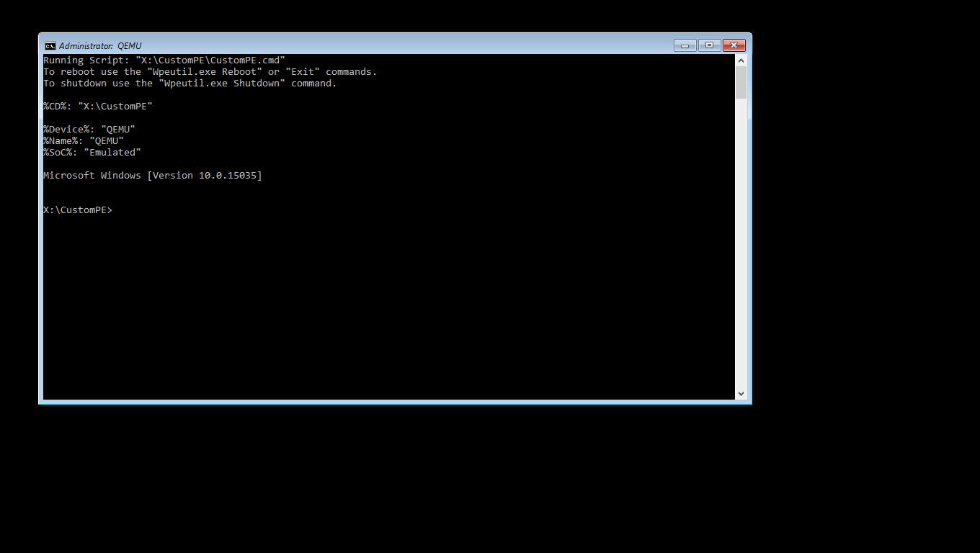Click the cmd icon in title bar
980x553 pixels.
tap(50, 45)
